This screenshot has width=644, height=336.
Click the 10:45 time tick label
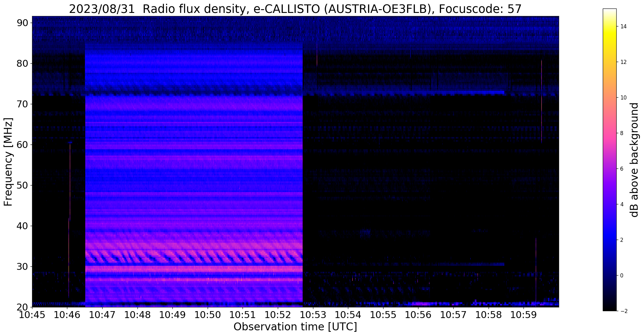tap(32, 315)
